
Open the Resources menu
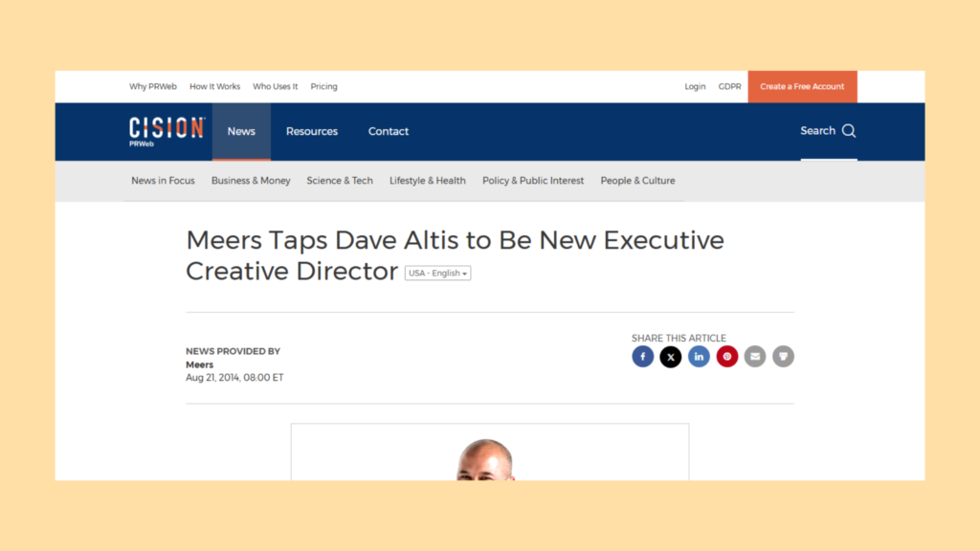tap(312, 131)
